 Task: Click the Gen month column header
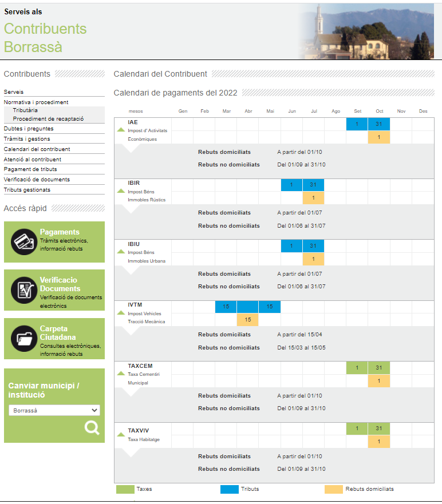pos(183,111)
